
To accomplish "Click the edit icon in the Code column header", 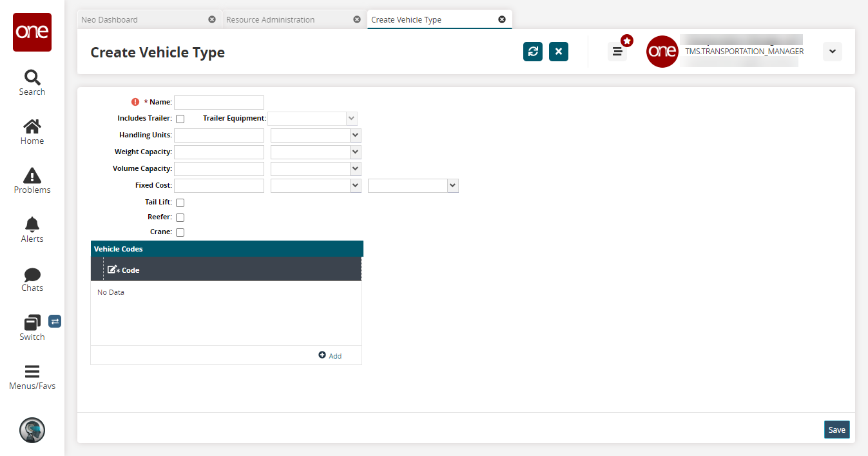I will coord(112,270).
